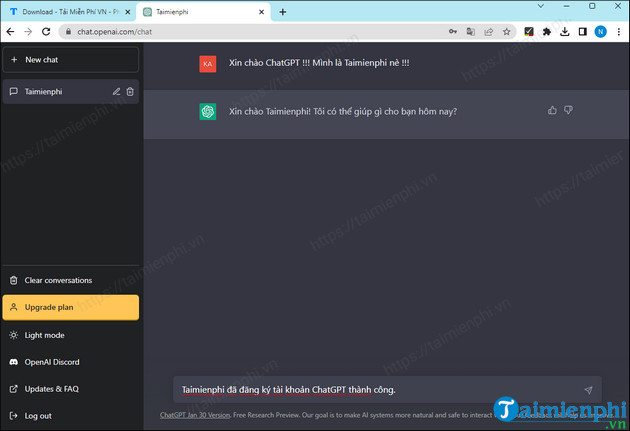Click the ChatGPT logo avatar
The height and width of the screenshot is (431, 630).
point(208,111)
